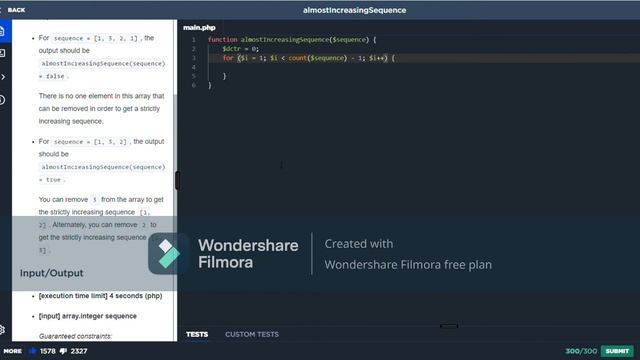
Task: Open the circular clock icon in sidebar
Action: (x=2, y=100)
